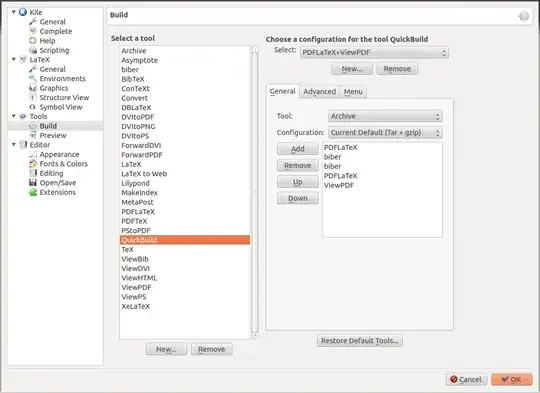540x393 pixels.
Task: Select ViewPDF in the sequence list
Action: pos(382,185)
